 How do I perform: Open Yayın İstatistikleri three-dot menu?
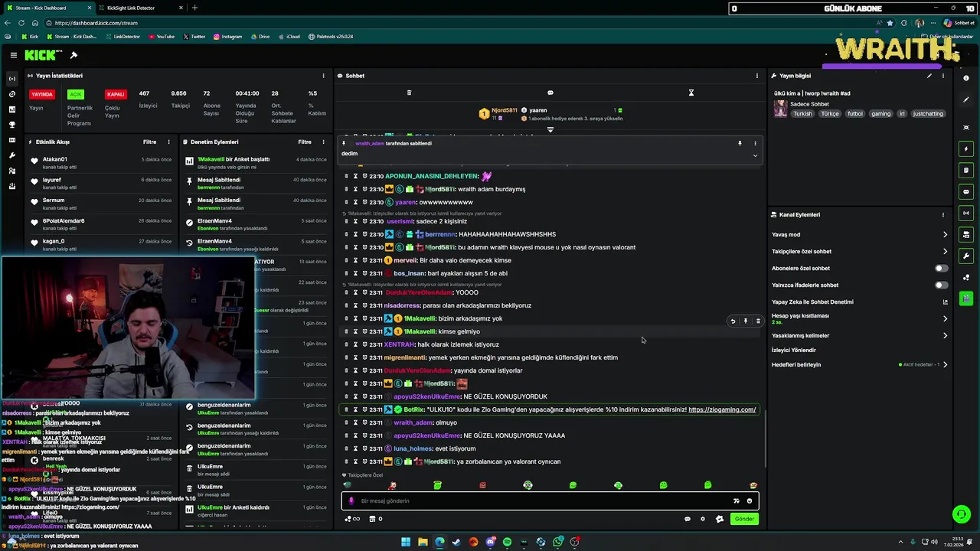[x=324, y=76]
